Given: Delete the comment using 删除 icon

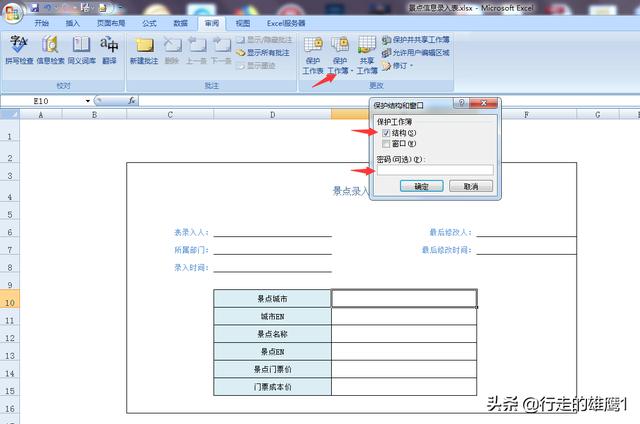Looking at the screenshot, I should (172, 50).
